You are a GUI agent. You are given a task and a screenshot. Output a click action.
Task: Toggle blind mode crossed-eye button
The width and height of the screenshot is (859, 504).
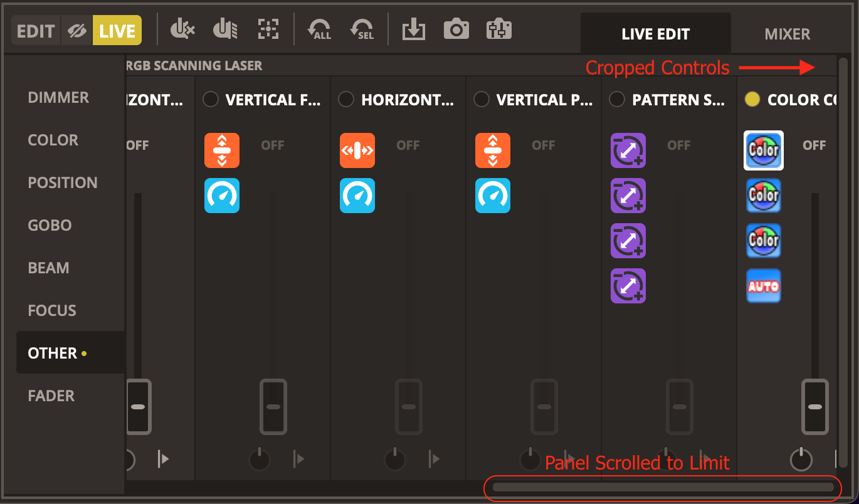point(77,31)
